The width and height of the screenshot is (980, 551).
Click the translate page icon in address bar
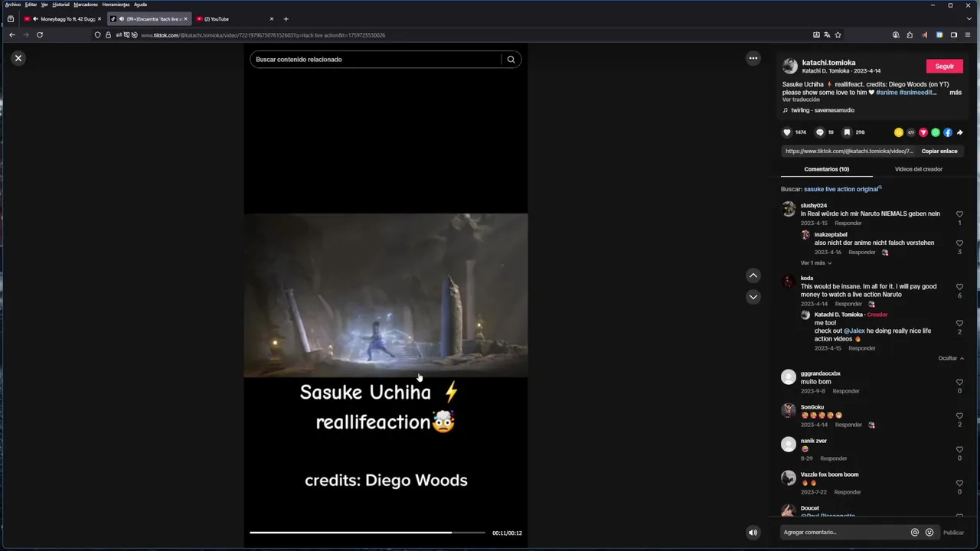827,35
